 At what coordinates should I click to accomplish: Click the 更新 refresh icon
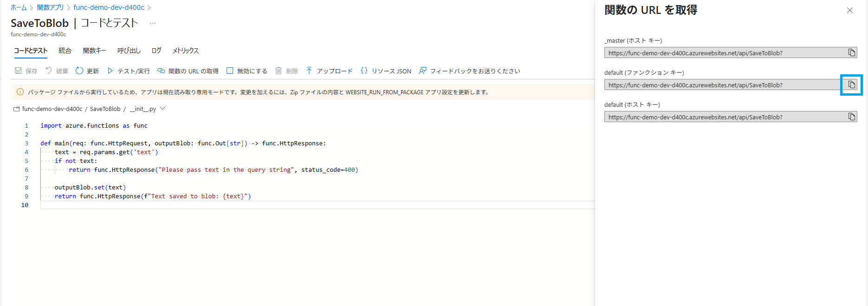click(79, 71)
